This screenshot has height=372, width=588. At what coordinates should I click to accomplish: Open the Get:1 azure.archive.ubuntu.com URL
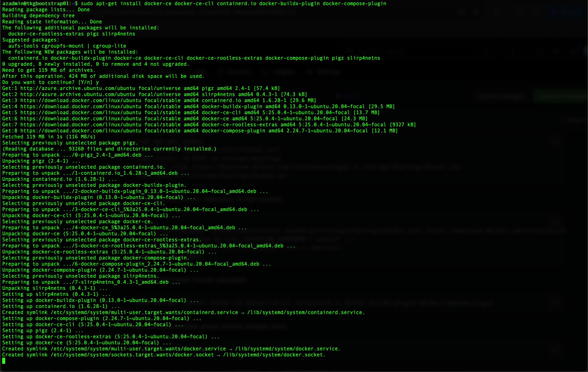click(x=78, y=88)
